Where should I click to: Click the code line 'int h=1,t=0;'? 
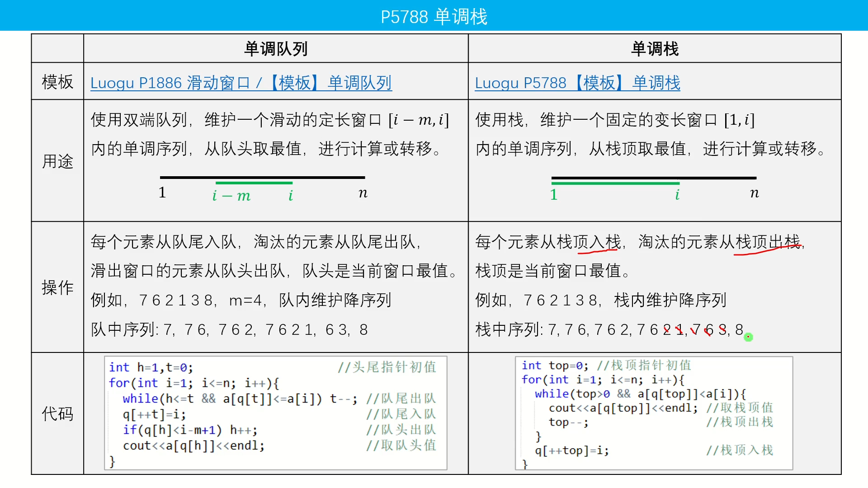point(151,368)
